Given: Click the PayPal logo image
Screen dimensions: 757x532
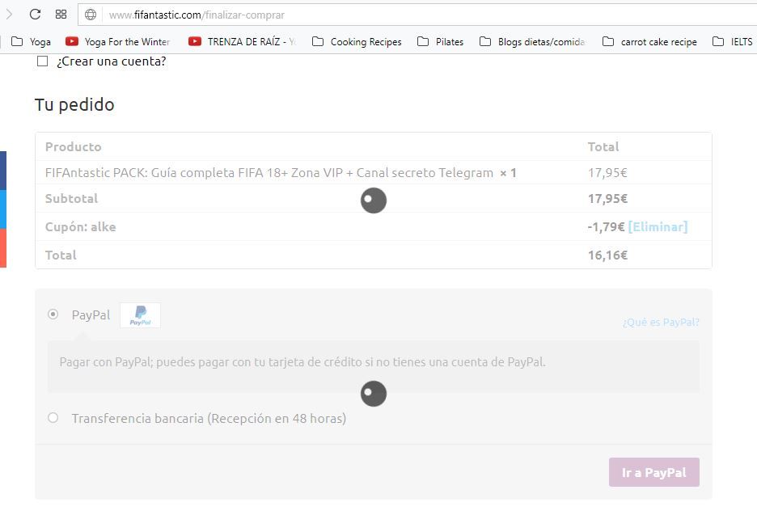Looking at the screenshot, I should pos(141,315).
